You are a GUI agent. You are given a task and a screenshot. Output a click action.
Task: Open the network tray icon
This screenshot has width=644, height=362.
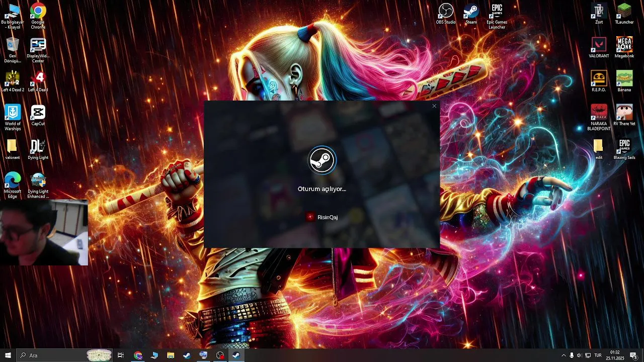pos(588,355)
